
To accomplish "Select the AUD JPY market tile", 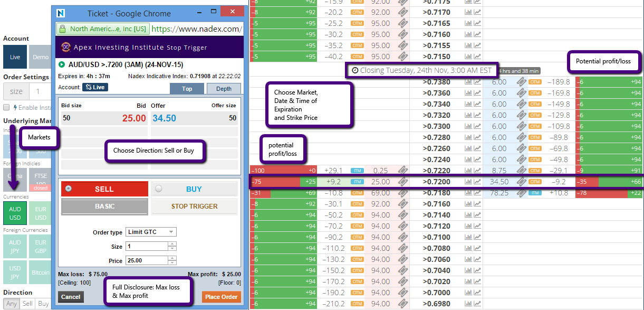I will pos(15,247).
